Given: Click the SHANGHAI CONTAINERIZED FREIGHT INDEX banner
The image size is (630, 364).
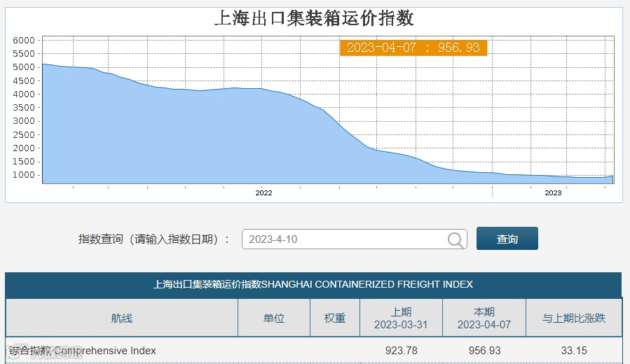Looking at the screenshot, I should [313, 284].
